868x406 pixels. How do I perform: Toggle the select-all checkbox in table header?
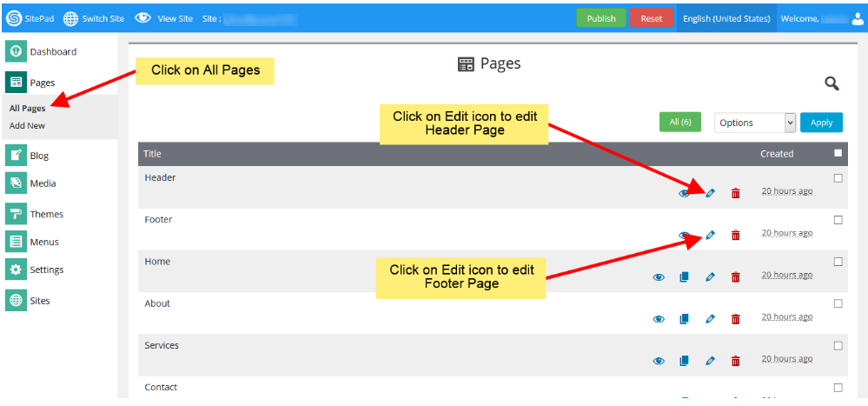click(838, 154)
